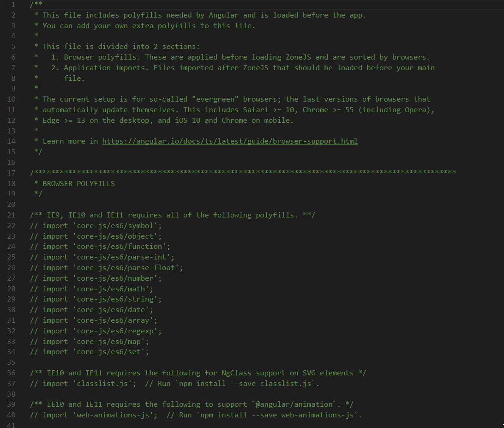Open the angular.io browser-support link
The image size is (504, 428).
pos(230,141)
